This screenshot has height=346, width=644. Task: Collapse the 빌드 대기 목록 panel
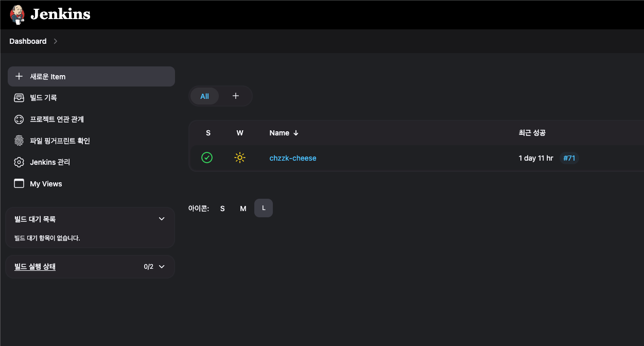pos(162,219)
